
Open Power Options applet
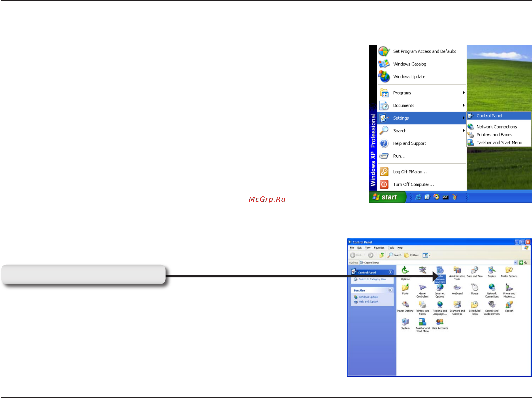[x=405, y=307]
